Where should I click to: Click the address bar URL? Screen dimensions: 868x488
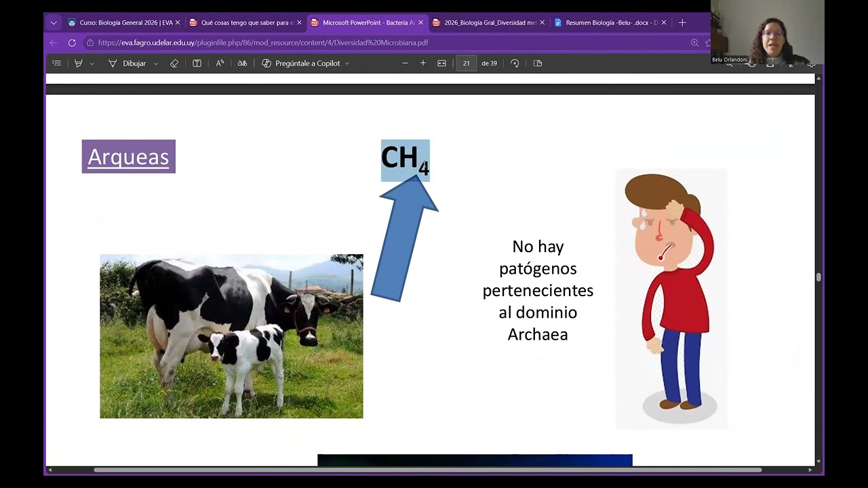(263, 42)
